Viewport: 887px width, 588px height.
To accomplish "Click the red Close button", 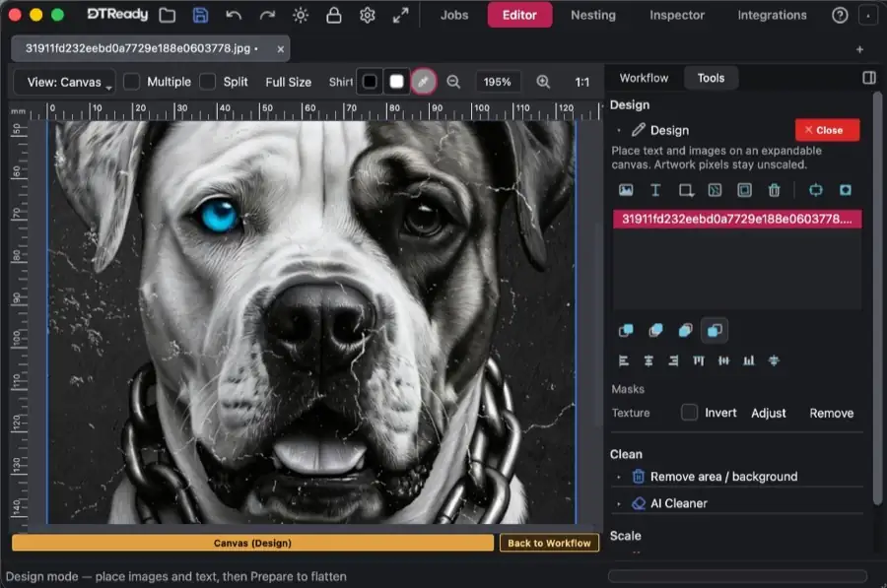I will pyautogui.click(x=827, y=130).
